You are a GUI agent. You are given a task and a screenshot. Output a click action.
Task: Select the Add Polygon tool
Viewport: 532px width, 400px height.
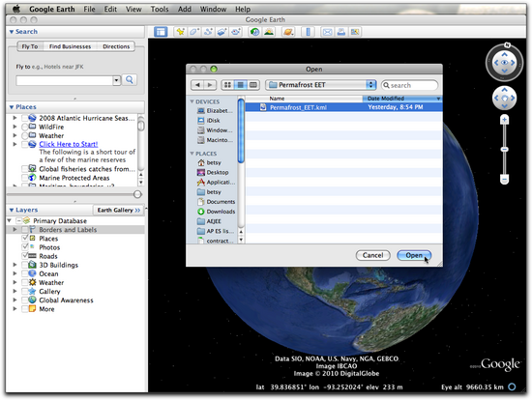[194, 32]
